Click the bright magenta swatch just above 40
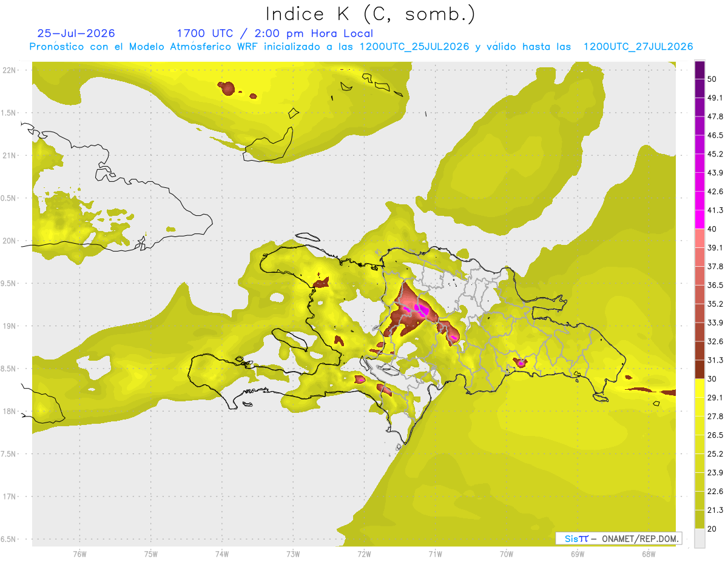The height and width of the screenshot is (562, 728). pos(699,219)
